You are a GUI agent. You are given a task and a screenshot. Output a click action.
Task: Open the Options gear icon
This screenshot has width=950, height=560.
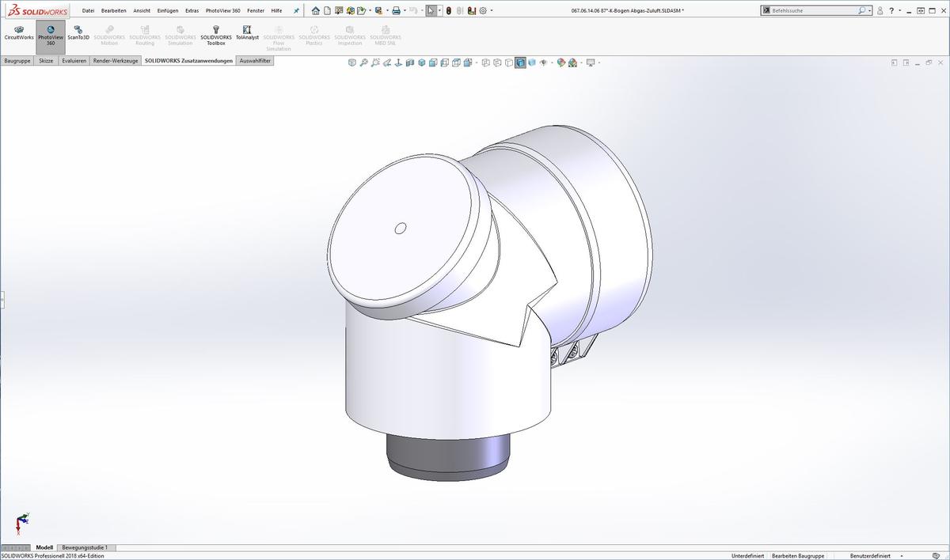tap(483, 10)
